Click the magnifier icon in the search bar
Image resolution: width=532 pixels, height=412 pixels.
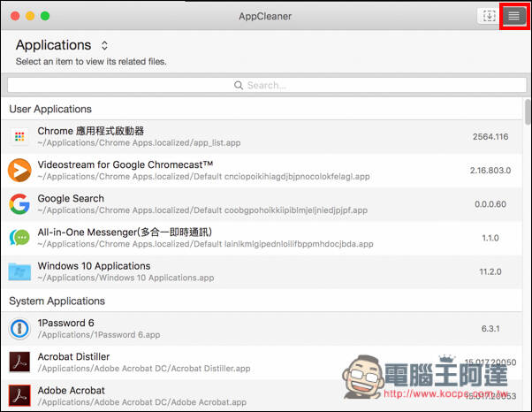[239, 85]
